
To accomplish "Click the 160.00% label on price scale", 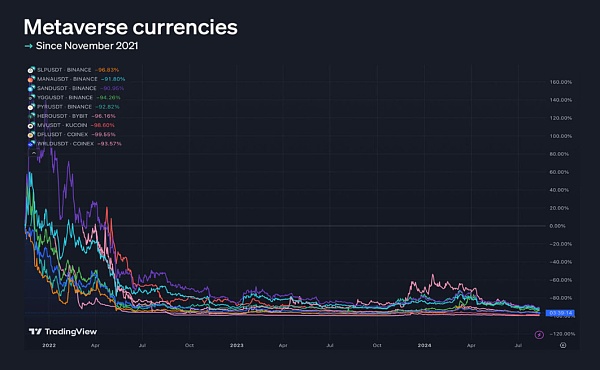I will [561, 82].
